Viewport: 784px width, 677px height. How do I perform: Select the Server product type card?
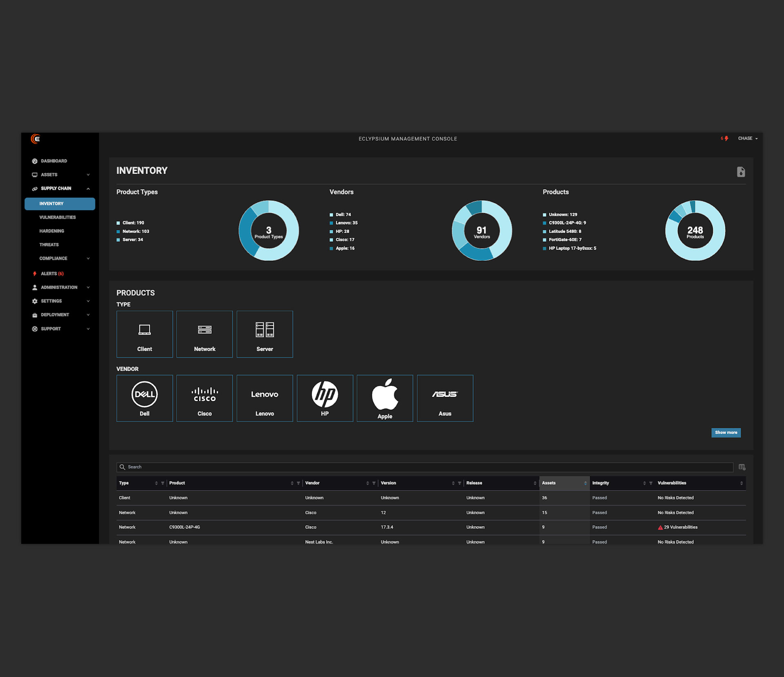[265, 334]
